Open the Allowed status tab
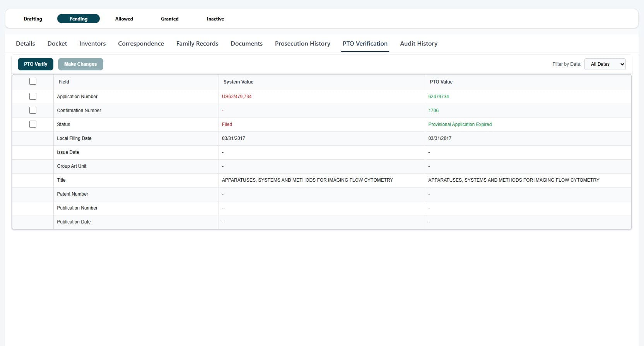Image resolution: width=644 pixels, height=346 pixels. (x=124, y=19)
